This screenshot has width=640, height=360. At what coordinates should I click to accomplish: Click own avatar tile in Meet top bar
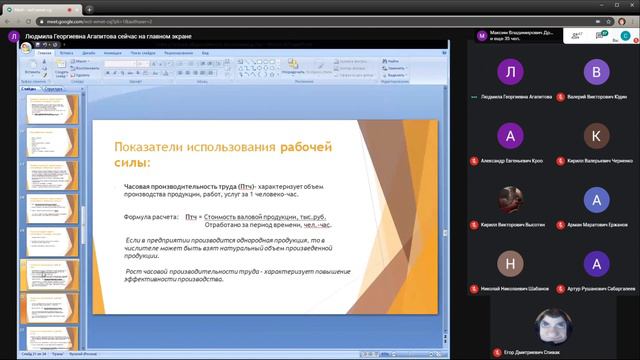[x=625, y=36]
